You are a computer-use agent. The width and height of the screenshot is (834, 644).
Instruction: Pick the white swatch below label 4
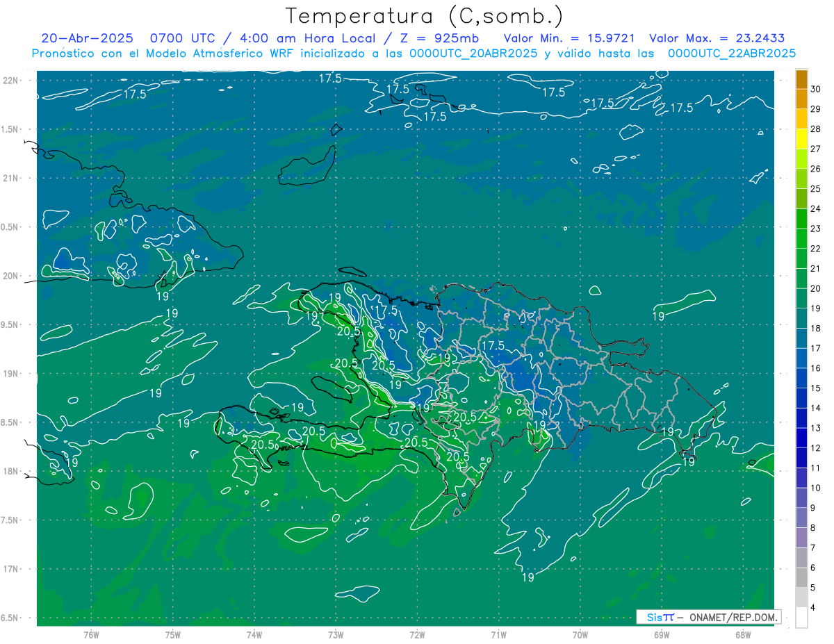tap(801, 618)
